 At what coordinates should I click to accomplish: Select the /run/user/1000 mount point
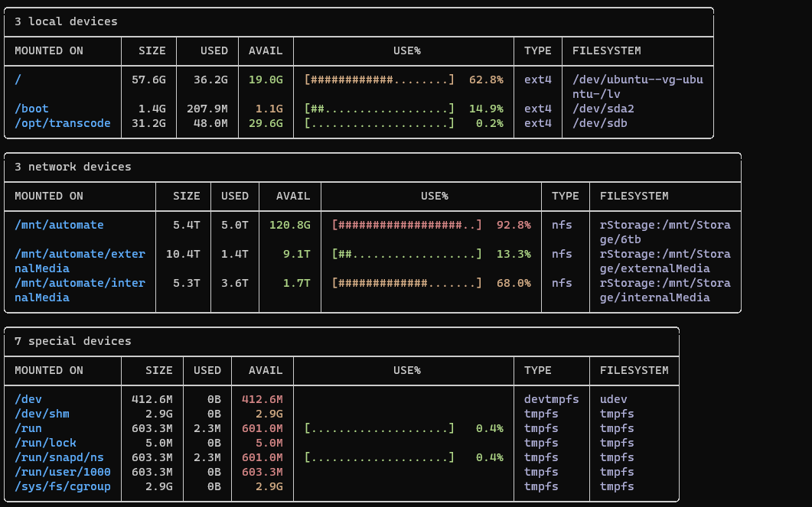(63, 472)
